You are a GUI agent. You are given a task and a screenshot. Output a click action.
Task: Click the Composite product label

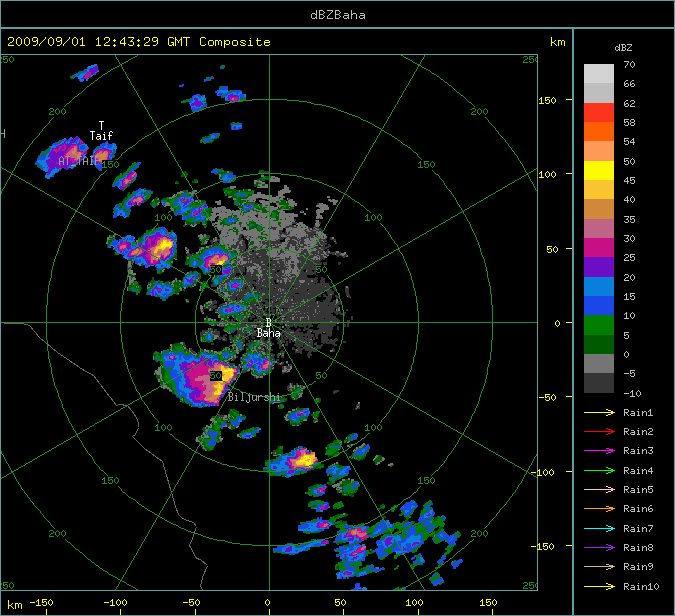point(235,42)
